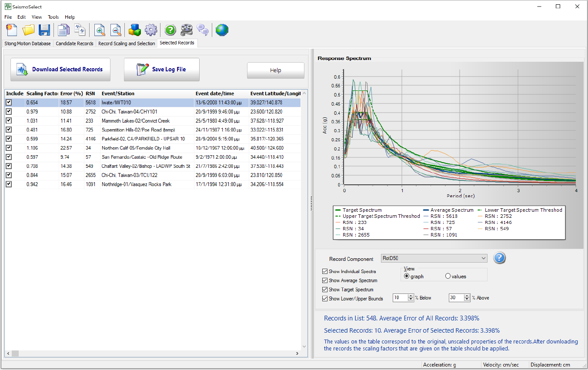
Task: Click the Help button above the table
Action: 276,70
